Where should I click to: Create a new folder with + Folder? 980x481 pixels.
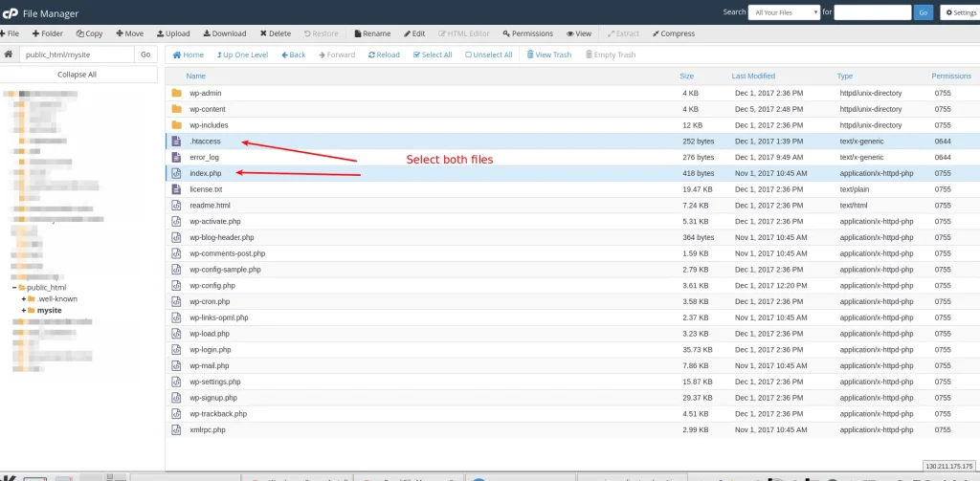coord(48,33)
